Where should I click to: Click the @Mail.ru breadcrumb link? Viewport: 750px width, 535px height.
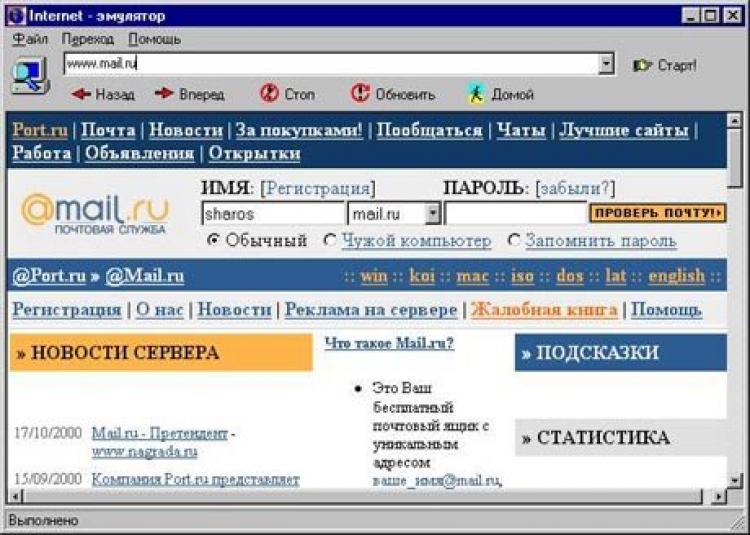(x=144, y=276)
